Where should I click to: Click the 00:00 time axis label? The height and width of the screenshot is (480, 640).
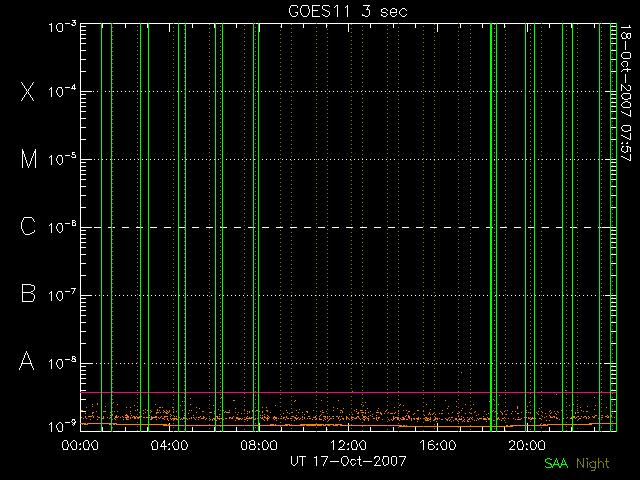(80, 445)
